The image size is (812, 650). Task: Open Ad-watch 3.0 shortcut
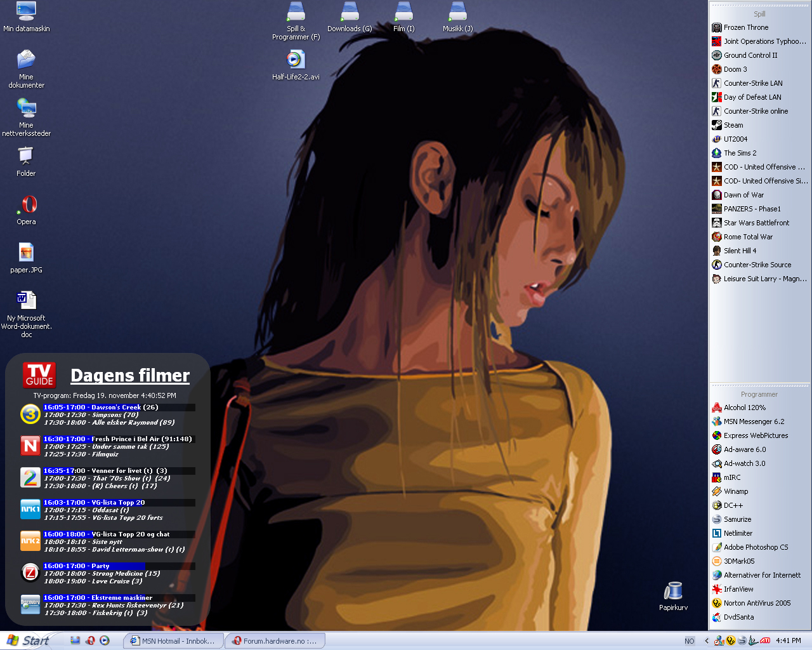[x=738, y=463]
